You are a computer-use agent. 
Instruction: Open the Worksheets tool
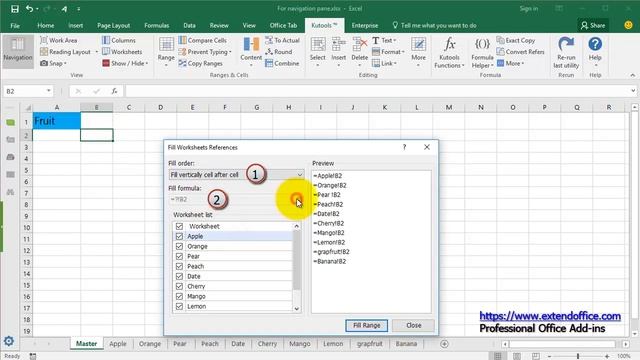122,52
